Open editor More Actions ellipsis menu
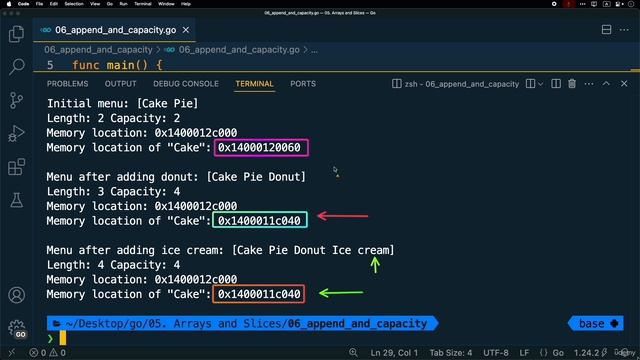The image size is (640, 360). 624,30
